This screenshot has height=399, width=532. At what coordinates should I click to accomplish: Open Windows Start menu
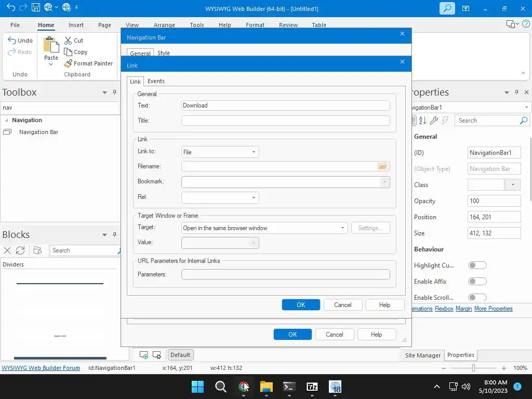tap(197, 387)
